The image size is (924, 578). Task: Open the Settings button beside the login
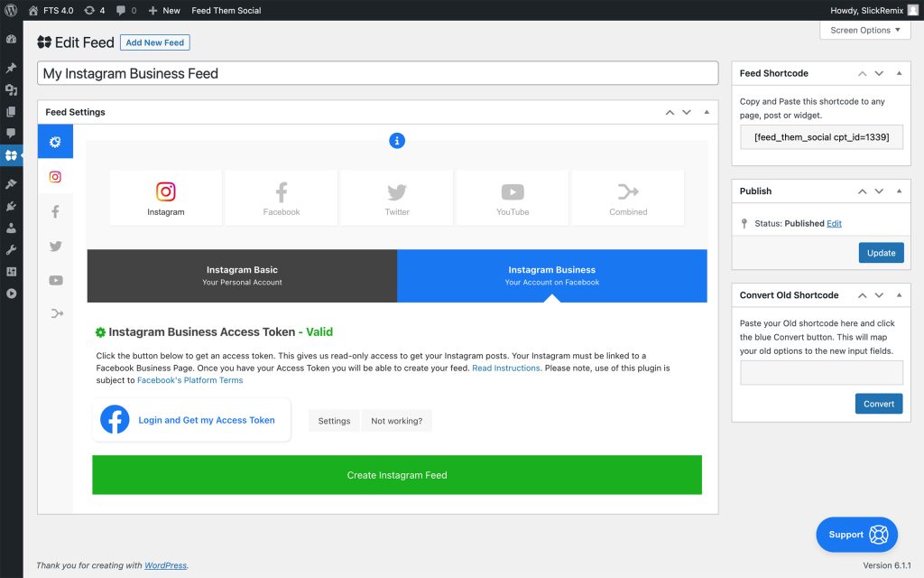coord(334,421)
